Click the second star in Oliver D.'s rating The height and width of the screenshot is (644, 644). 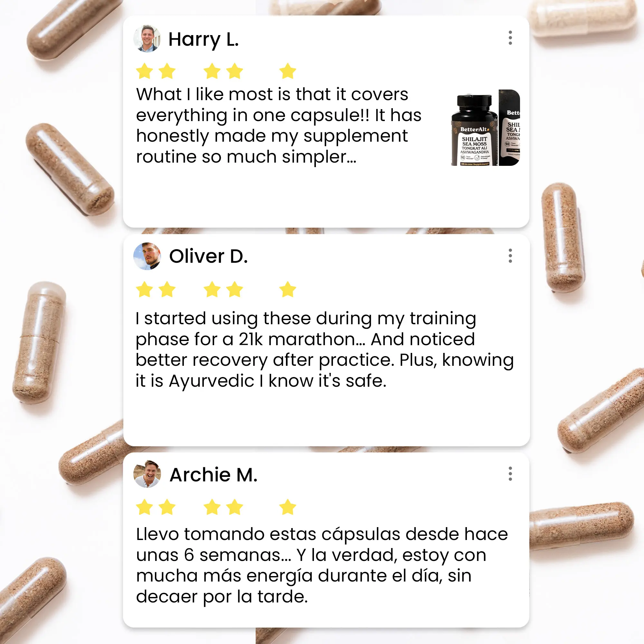pos(167,289)
